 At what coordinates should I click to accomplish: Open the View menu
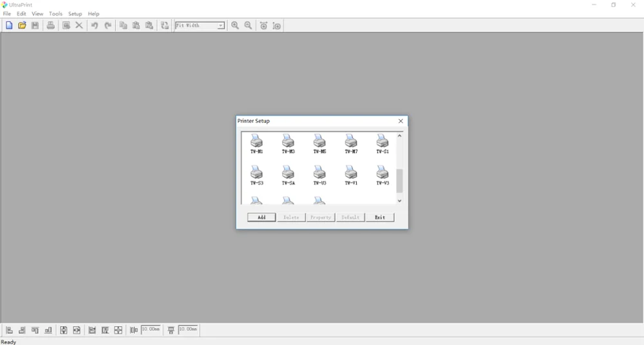37,14
